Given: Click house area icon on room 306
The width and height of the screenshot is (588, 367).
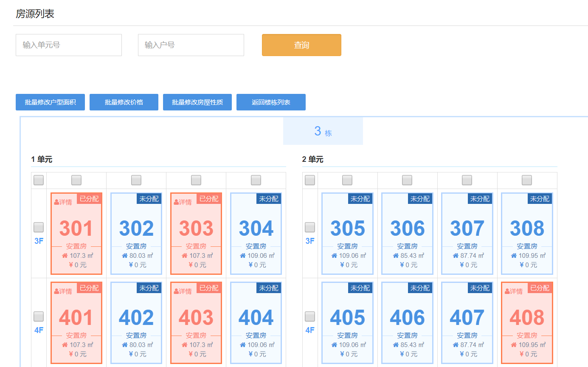Looking at the screenshot, I should (x=396, y=256).
